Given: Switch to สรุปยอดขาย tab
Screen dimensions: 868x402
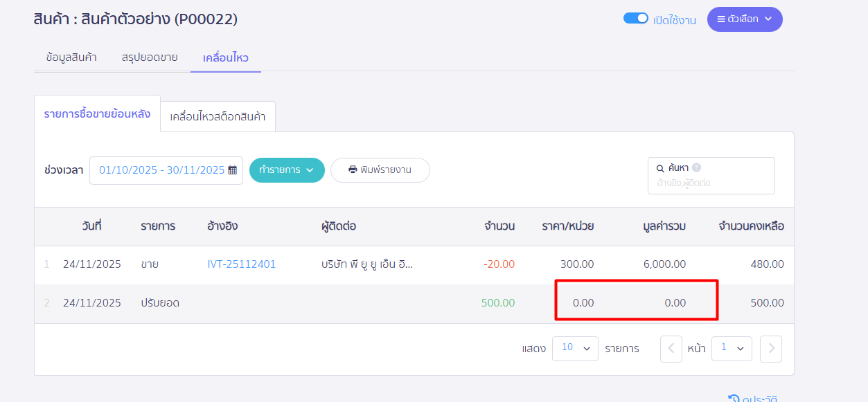Looking at the screenshot, I should tap(150, 57).
